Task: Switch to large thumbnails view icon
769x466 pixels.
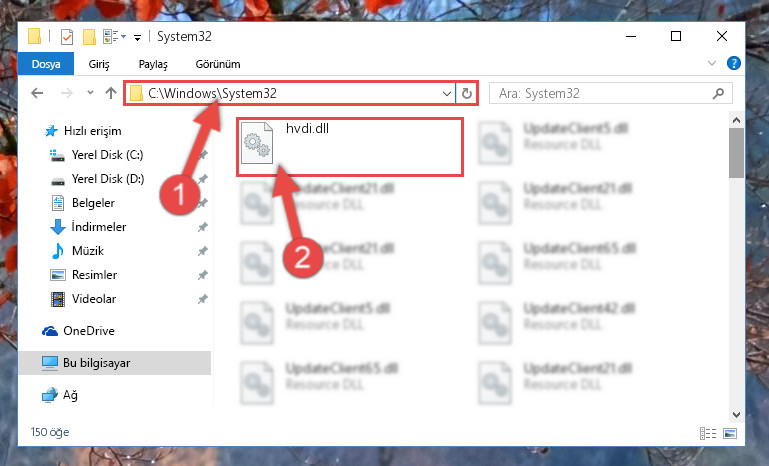Action: [x=730, y=433]
